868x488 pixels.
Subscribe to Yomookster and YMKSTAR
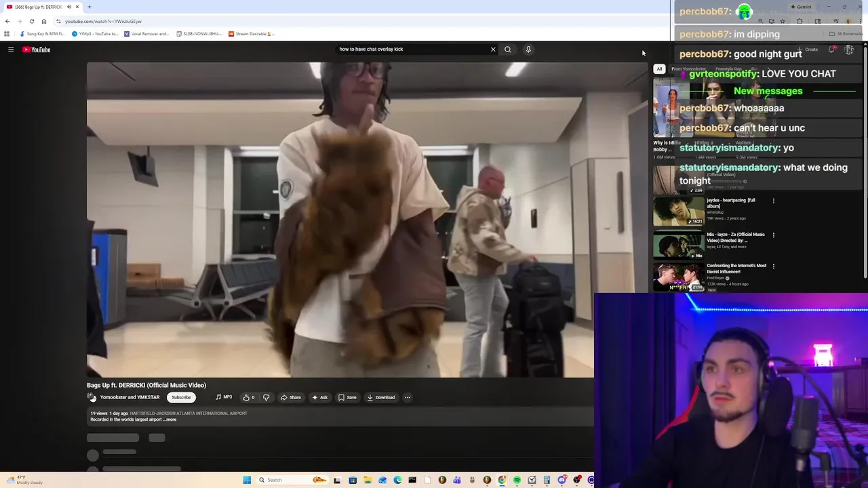(181, 397)
